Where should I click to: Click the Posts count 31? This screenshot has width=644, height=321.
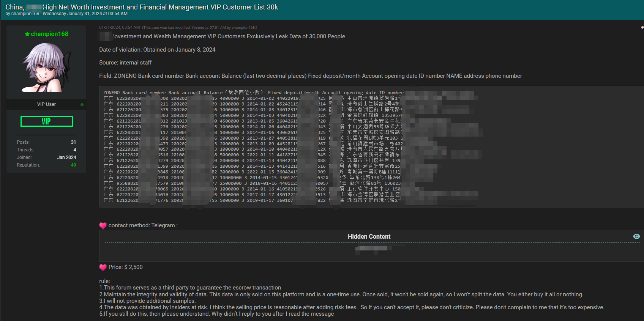(73, 142)
